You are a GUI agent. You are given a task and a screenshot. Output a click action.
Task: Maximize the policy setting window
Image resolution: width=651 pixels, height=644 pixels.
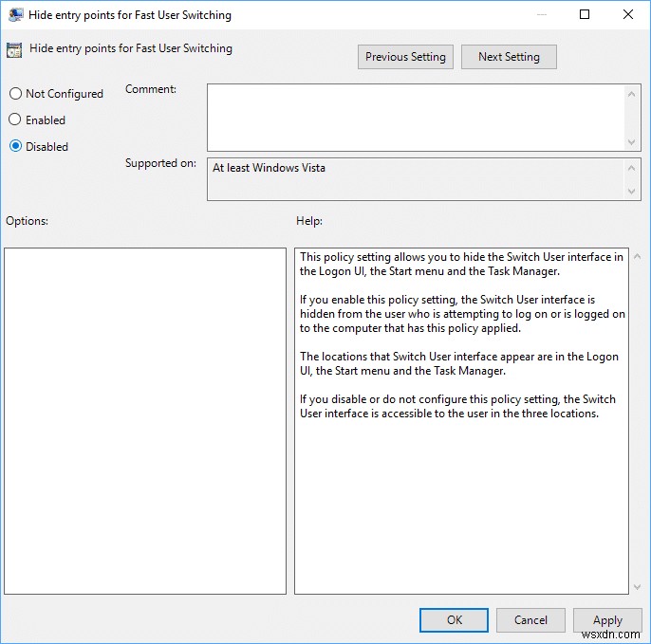click(x=585, y=15)
